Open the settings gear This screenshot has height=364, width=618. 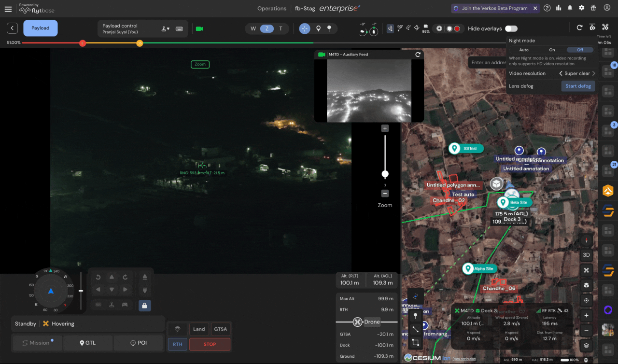pos(581,8)
